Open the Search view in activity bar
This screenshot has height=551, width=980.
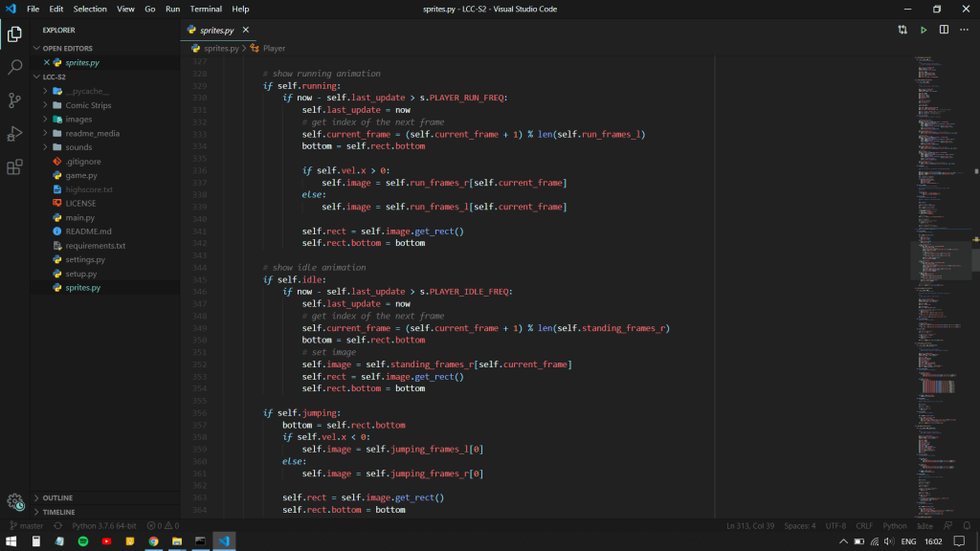(14, 67)
